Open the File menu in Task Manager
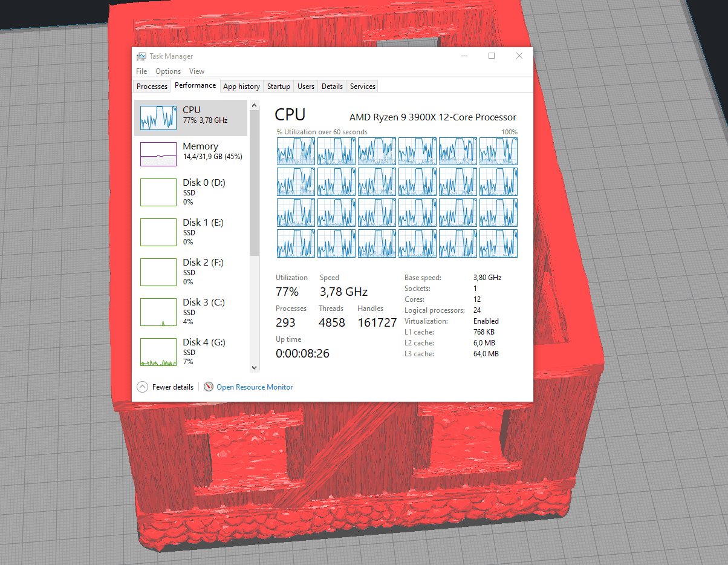 coord(141,71)
